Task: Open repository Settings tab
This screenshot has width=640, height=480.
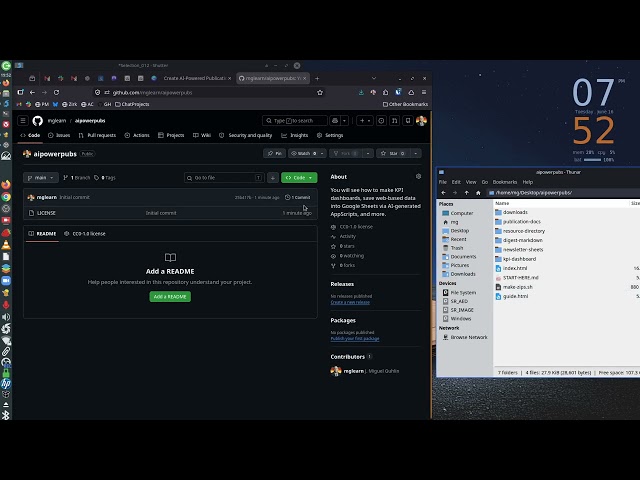Action: pyautogui.click(x=330, y=135)
